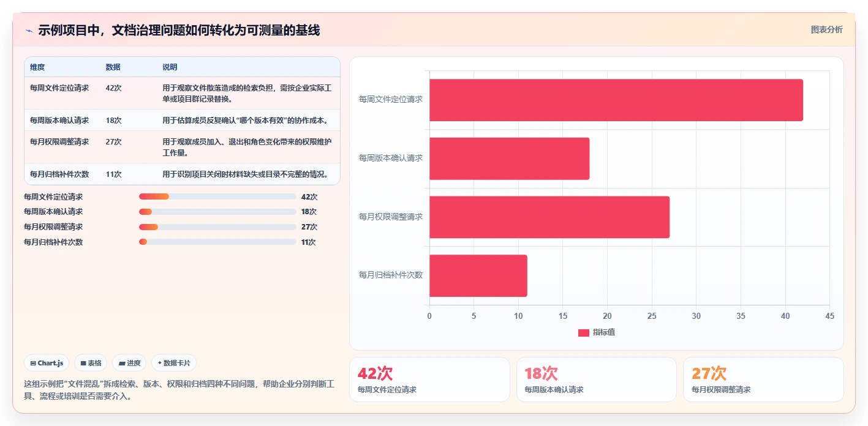Click description starting 用于观察文件散落
868x426 pixels.
[247, 93]
